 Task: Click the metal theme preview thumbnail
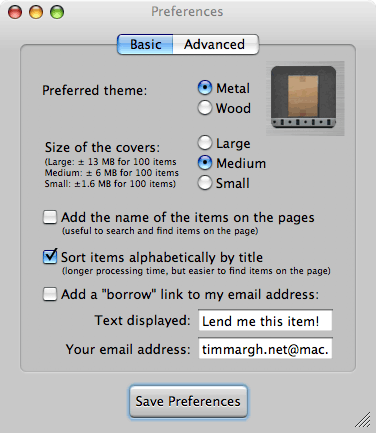point(305,98)
